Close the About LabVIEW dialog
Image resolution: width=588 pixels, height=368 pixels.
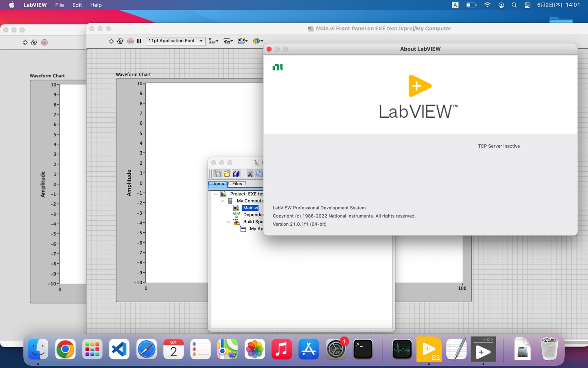point(269,49)
